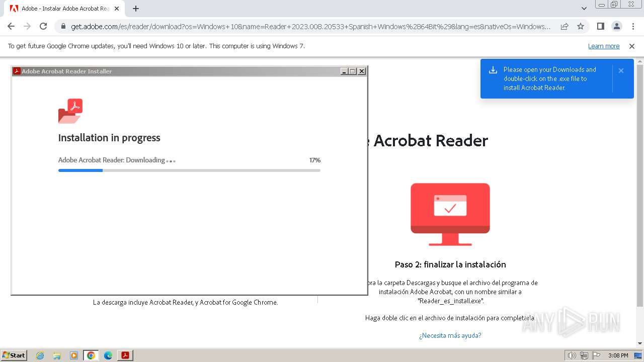Click the network tray icon

[584, 355]
